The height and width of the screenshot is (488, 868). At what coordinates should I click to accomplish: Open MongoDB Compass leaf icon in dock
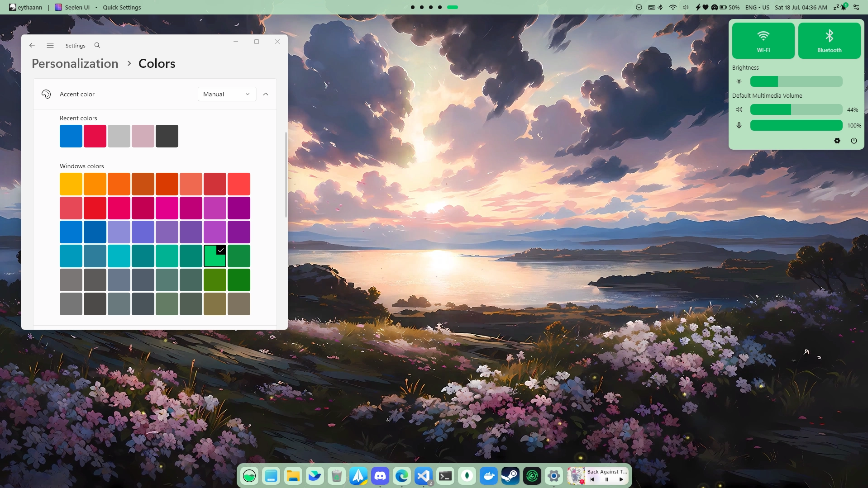point(467,476)
